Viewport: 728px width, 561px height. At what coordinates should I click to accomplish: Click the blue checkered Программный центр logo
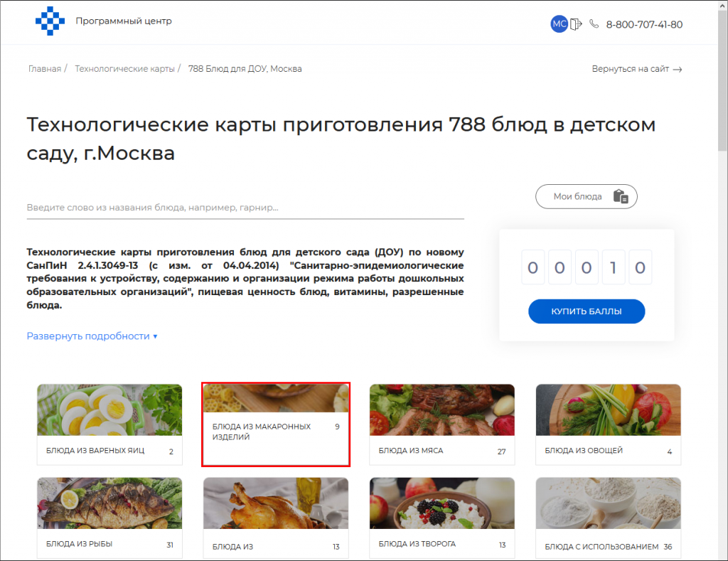[x=50, y=21]
